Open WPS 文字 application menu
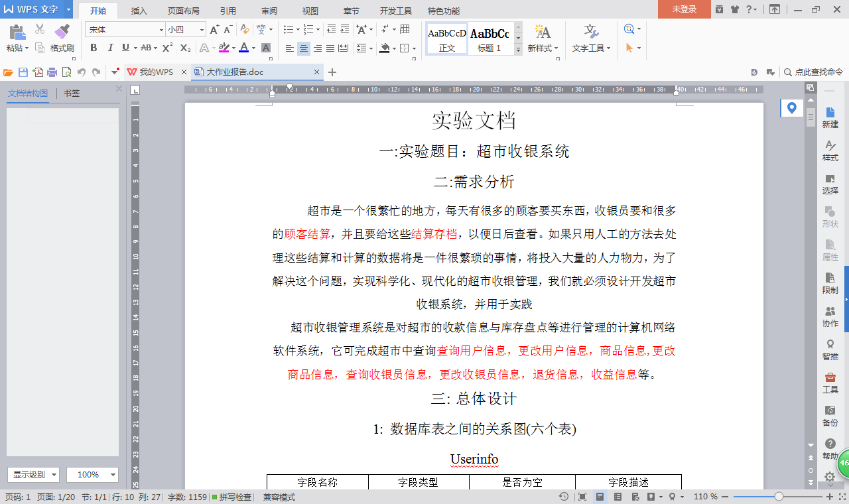Image resolution: width=849 pixels, height=504 pixels. [36, 9]
